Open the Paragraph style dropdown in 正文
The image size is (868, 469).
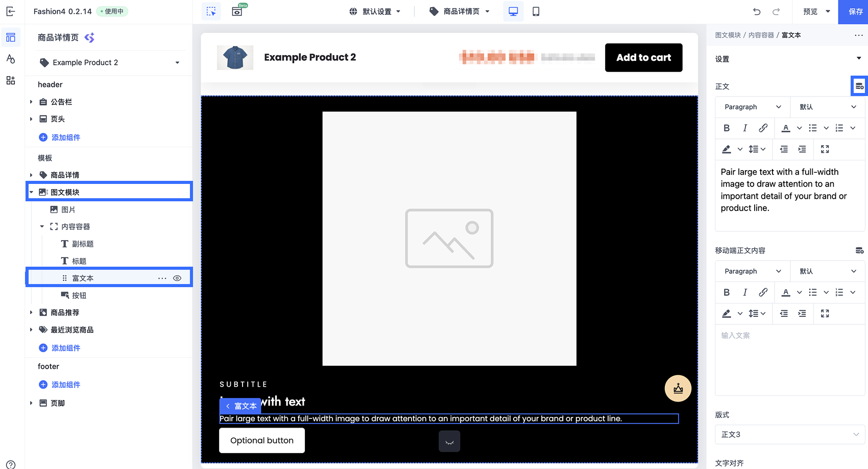click(x=753, y=107)
